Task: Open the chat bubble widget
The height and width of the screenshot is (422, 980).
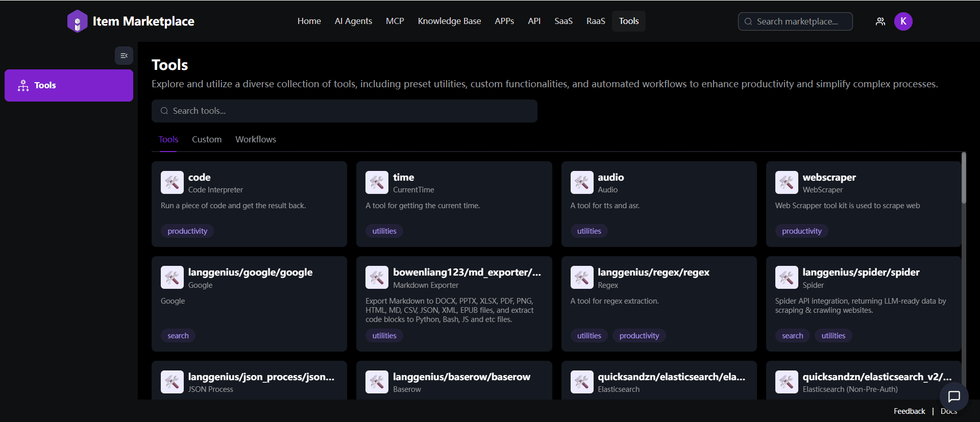Action: point(954,396)
